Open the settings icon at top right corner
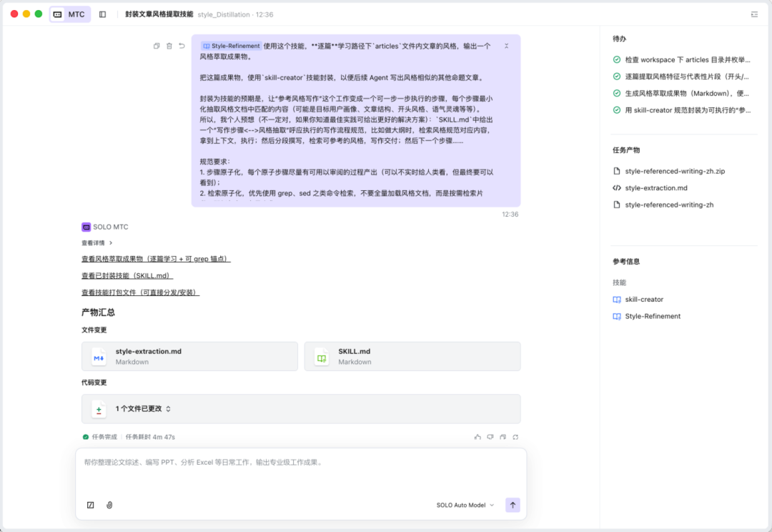The width and height of the screenshot is (772, 532). click(x=754, y=14)
